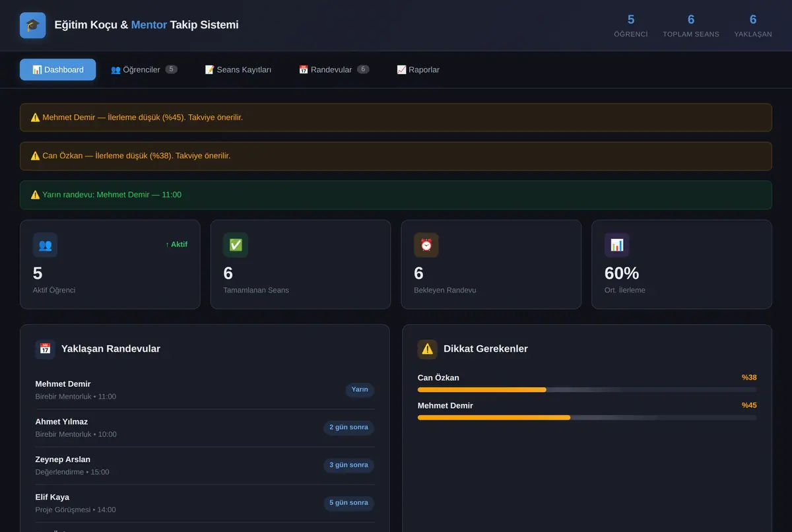
Task: Click the Can Özkan low progress alert
Action: (x=396, y=156)
